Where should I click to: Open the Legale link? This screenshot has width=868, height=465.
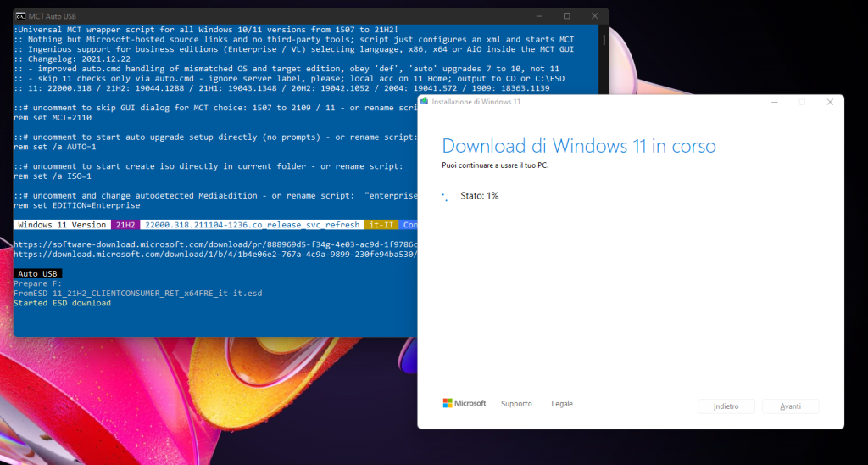pyautogui.click(x=562, y=404)
